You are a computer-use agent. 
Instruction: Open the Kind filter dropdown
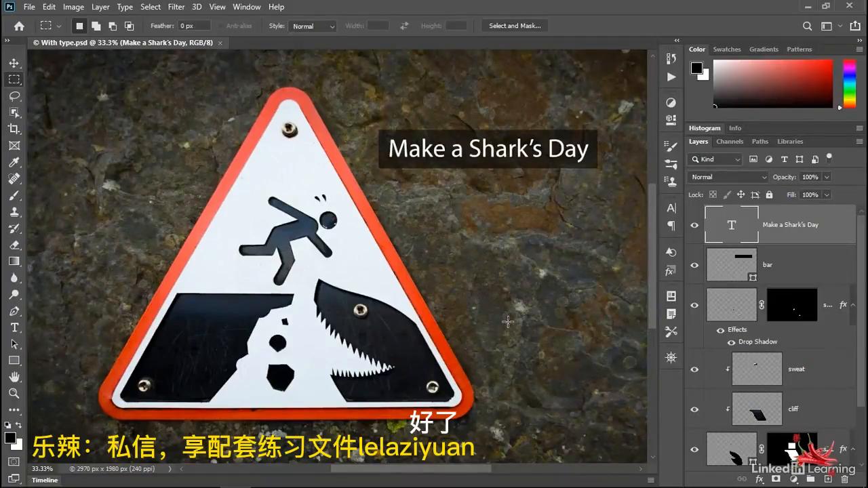click(715, 159)
